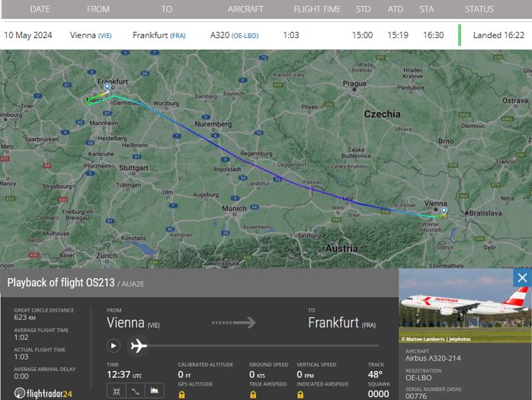The height and width of the screenshot is (400, 532).
Task: Click the center-on-aircraft icon button
Action: coord(117,391)
